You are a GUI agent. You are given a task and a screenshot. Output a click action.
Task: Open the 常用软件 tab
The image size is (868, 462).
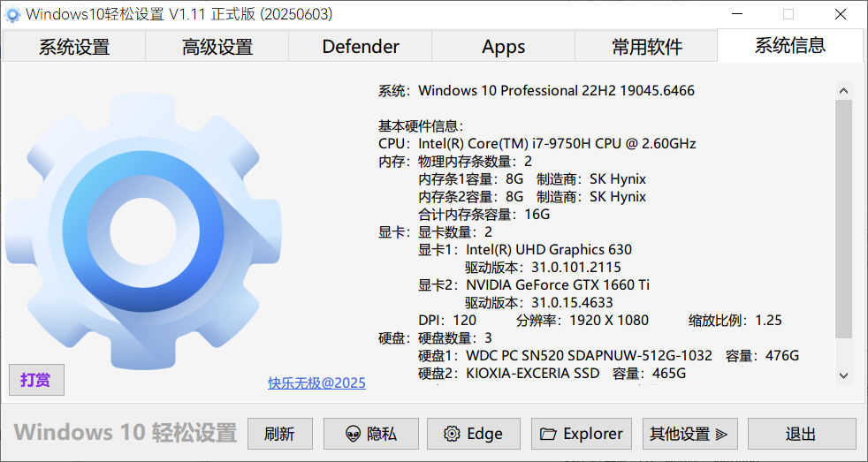647,47
